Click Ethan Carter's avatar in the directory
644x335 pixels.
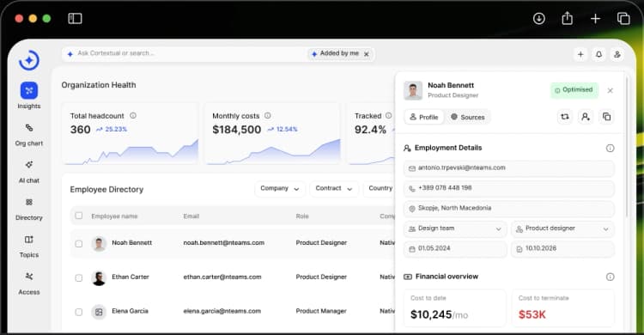pyautogui.click(x=99, y=277)
